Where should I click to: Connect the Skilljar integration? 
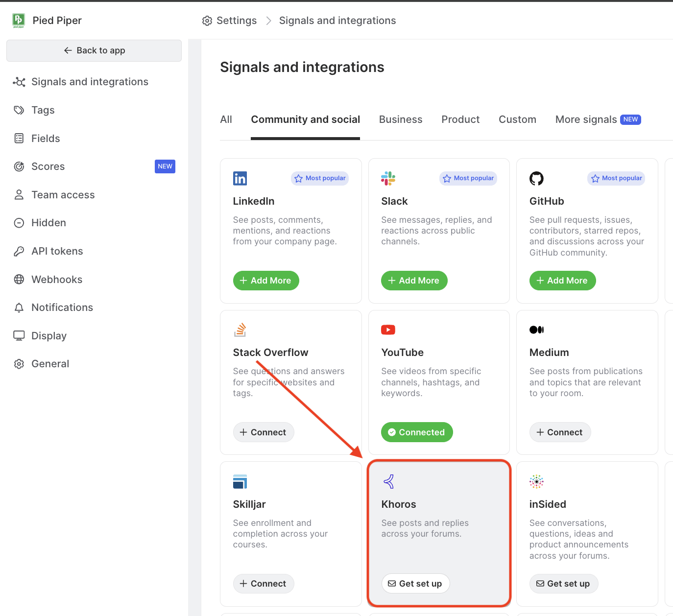(x=264, y=584)
